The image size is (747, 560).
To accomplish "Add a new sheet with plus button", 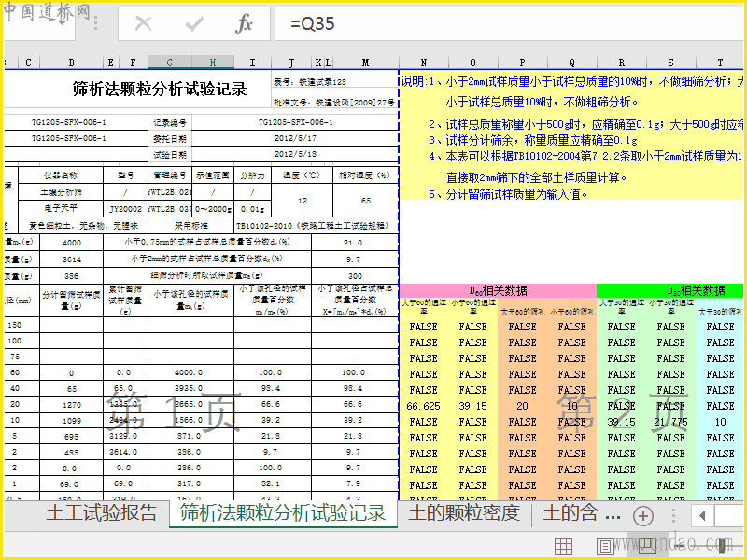I will [x=643, y=516].
